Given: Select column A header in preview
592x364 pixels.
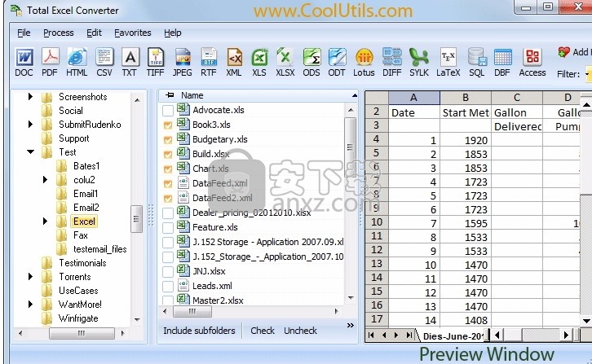Looking at the screenshot, I should [413, 98].
